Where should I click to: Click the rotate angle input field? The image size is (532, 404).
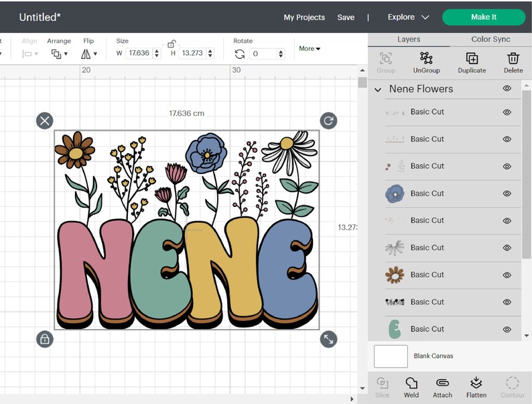click(263, 54)
